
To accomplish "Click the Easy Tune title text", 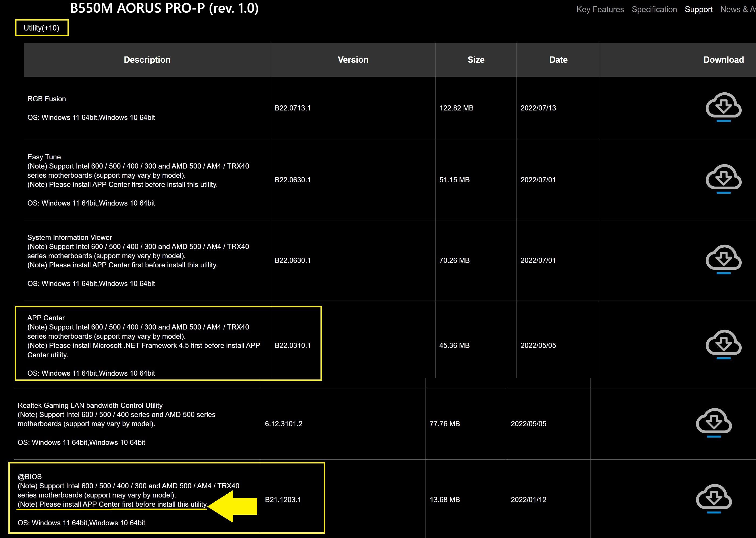I will pos(44,157).
